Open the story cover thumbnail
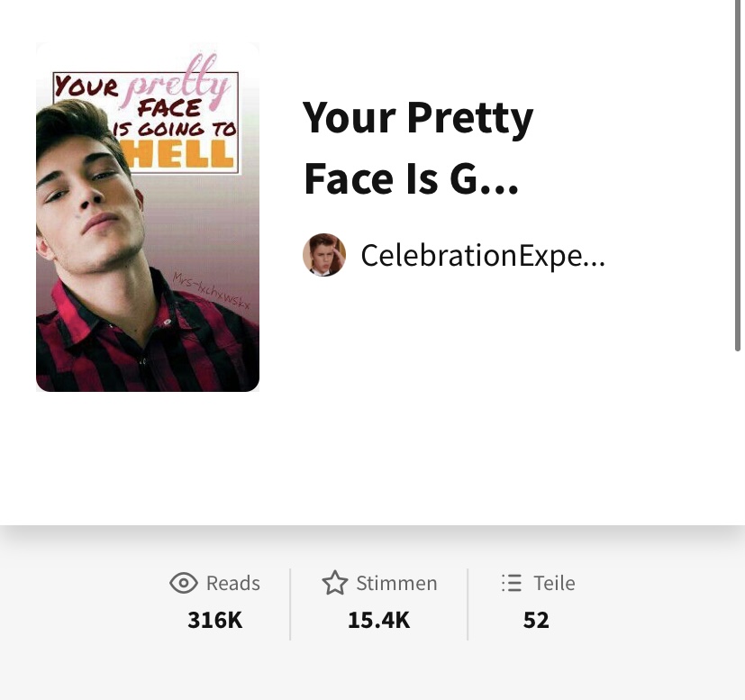The image size is (745, 700). click(x=148, y=217)
